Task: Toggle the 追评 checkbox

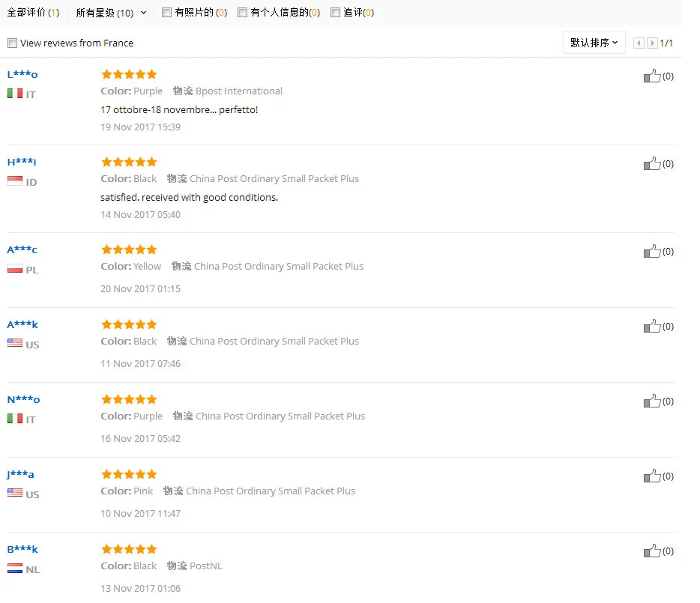Action: click(x=335, y=13)
